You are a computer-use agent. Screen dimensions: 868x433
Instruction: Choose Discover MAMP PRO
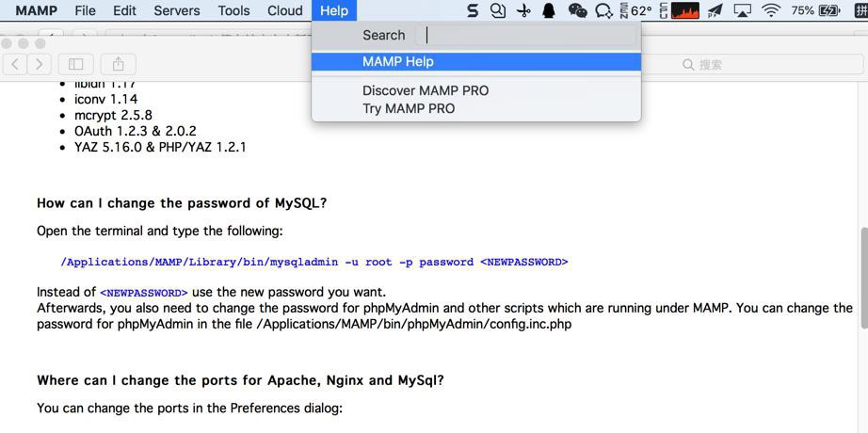tap(426, 90)
